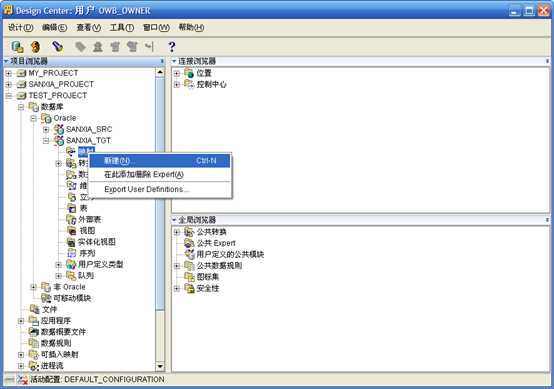Choose 新建(N) in the context menu
The width and height of the screenshot is (554, 389).
pyautogui.click(x=160, y=161)
